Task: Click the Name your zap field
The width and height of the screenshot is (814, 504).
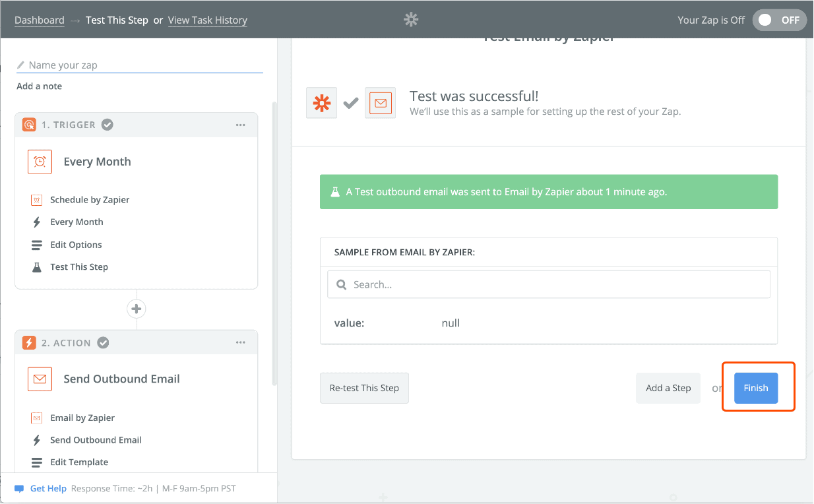Action: 142,65
